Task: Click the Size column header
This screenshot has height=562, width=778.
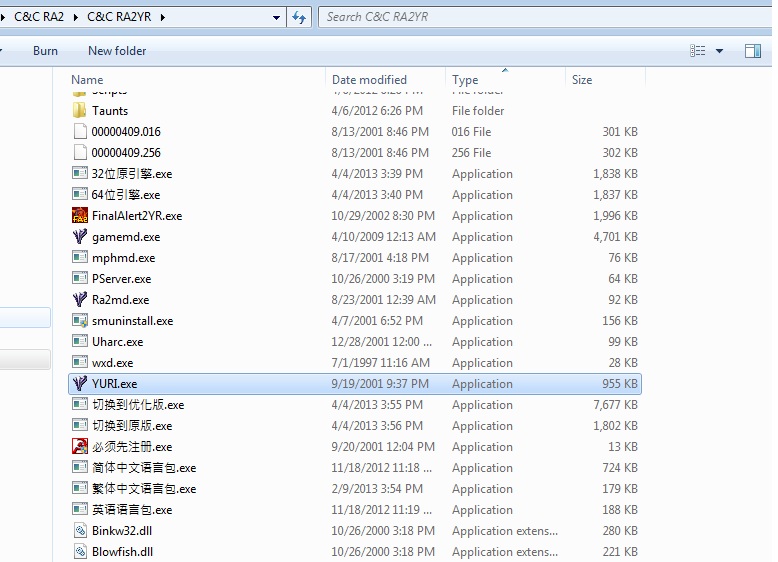Action: [582, 80]
